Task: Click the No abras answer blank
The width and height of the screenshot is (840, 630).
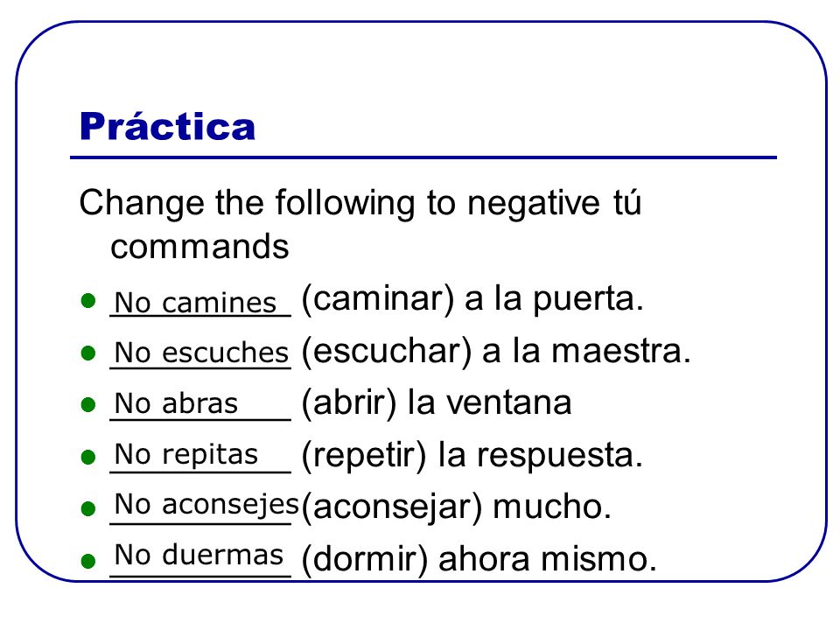Action: tap(200, 405)
